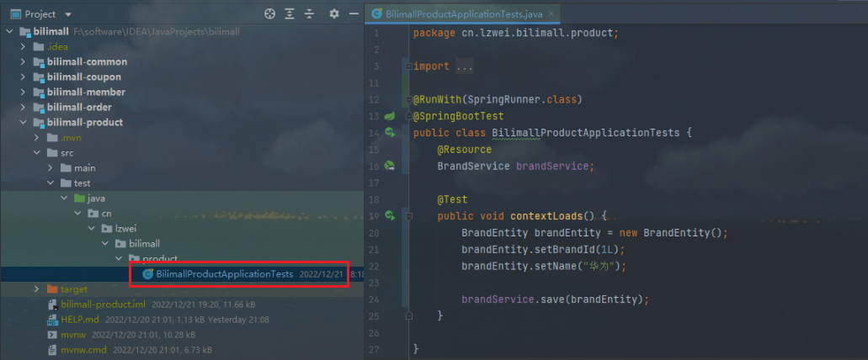Image resolution: width=868 pixels, height=360 pixels.
Task: Collapse the bilimall-product module
Action: [x=23, y=122]
